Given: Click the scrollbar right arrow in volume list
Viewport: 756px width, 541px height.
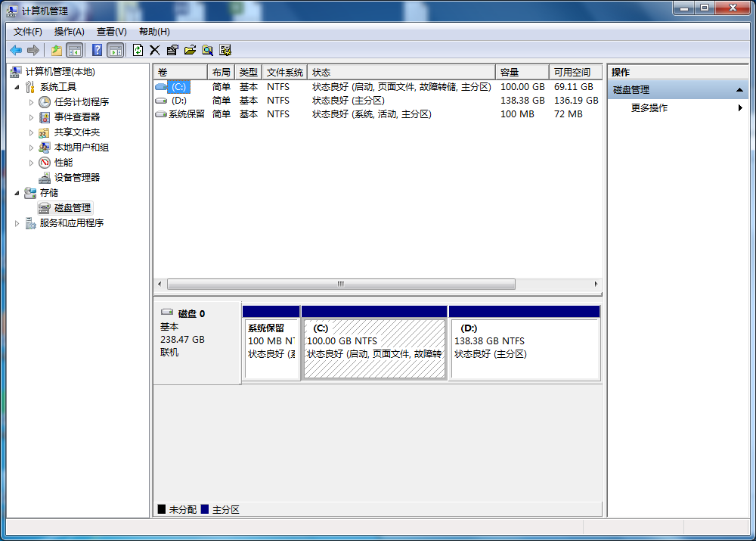Looking at the screenshot, I should pos(596,284).
